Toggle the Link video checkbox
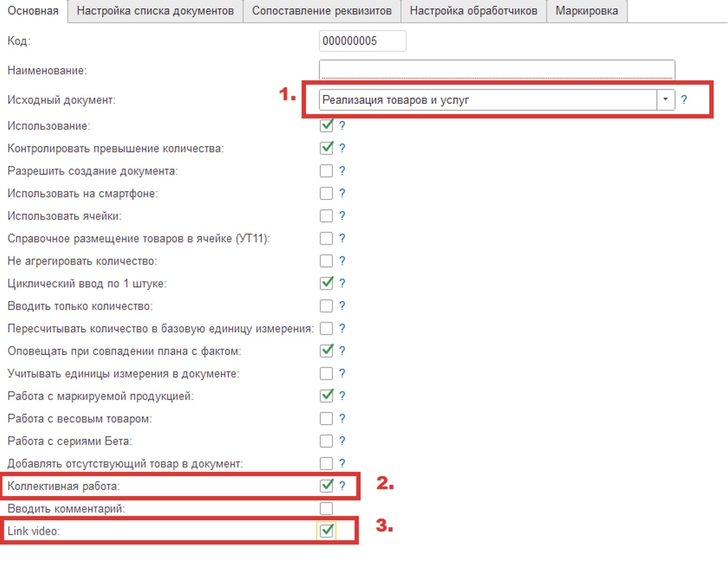 326,531
